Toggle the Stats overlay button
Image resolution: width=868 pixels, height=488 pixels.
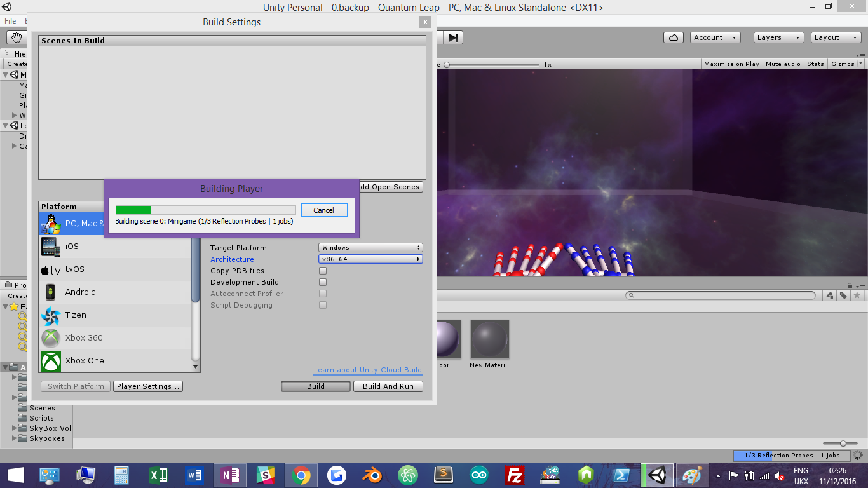tap(815, 64)
